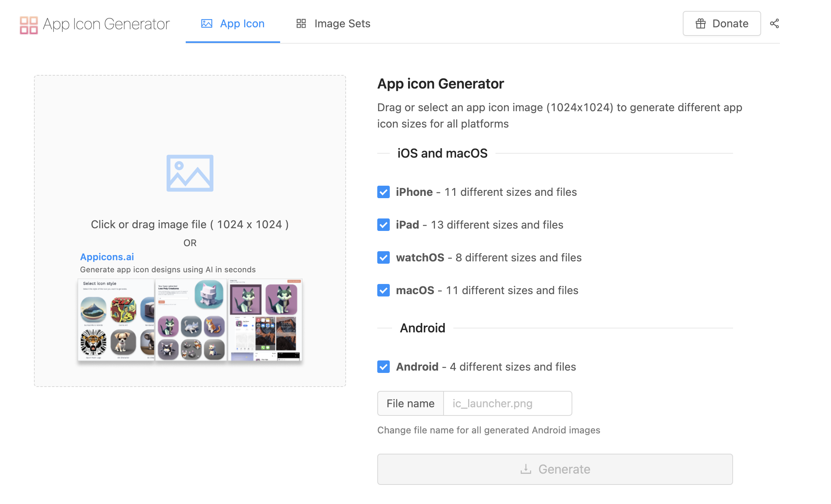Click the image placeholder icon in drop zone
This screenshot has height=504, width=831.
pyautogui.click(x=190, y=173)
